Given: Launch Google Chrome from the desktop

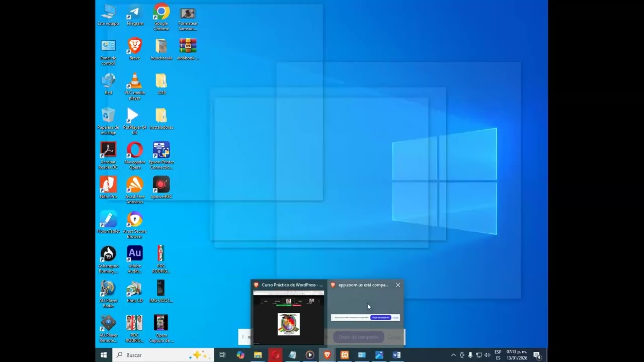Looking at the screenshot, I should [x=161, y=18].
